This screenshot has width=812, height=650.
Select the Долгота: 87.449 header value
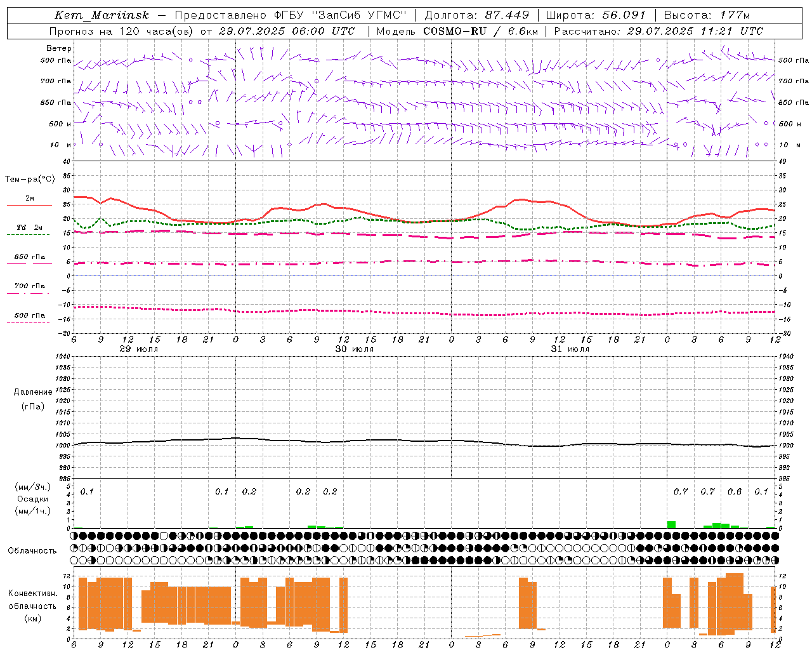[x=476, y=15]
